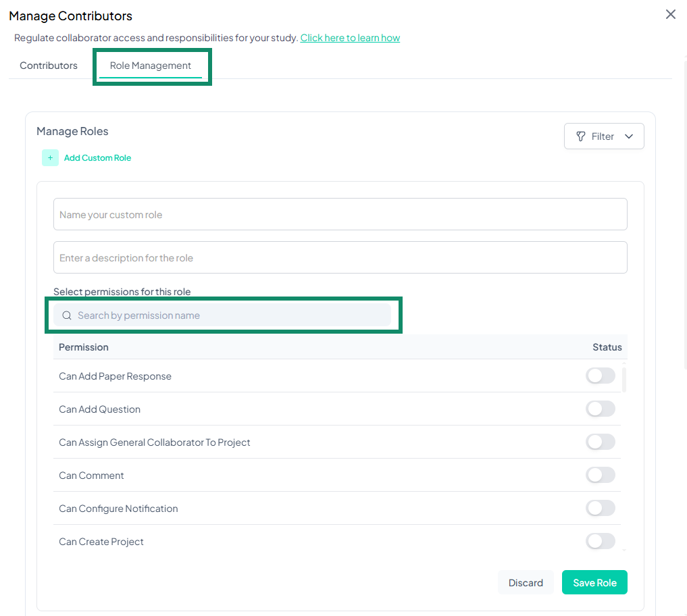Toggle on Can Add Question
This screenshot has height=616, width=687.
(600, 408)
